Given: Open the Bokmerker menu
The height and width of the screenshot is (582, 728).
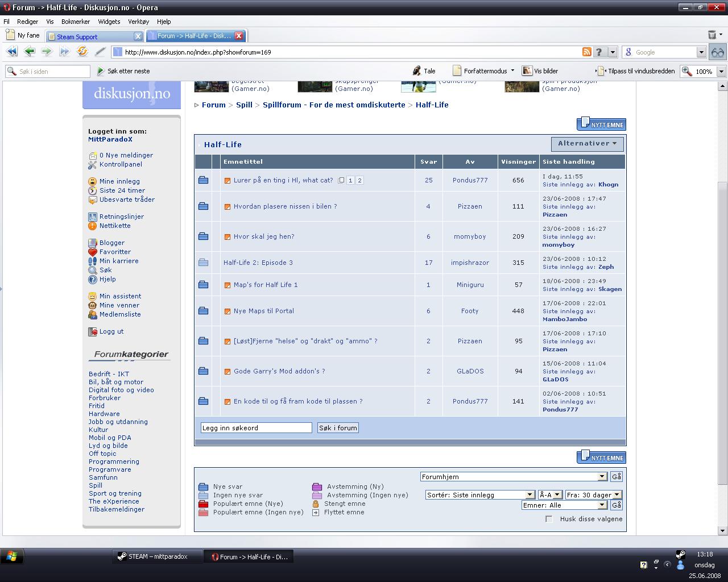Looking at the screenshot, I should click(76, 22).
